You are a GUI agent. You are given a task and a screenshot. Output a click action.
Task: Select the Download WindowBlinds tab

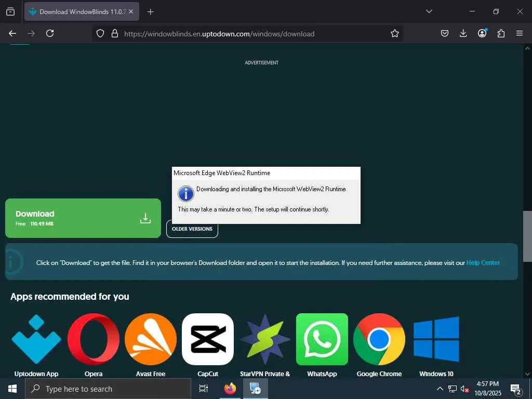tap(82, 11)
